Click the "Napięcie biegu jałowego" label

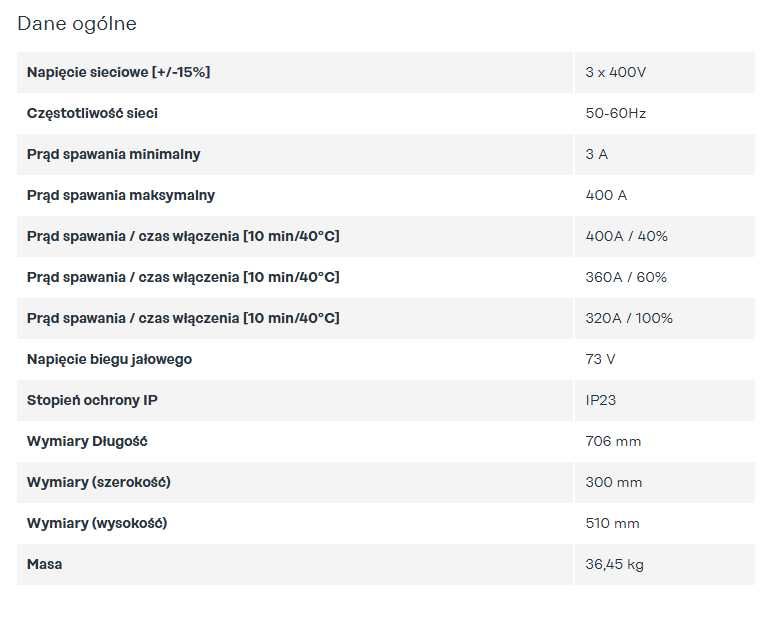109,359
